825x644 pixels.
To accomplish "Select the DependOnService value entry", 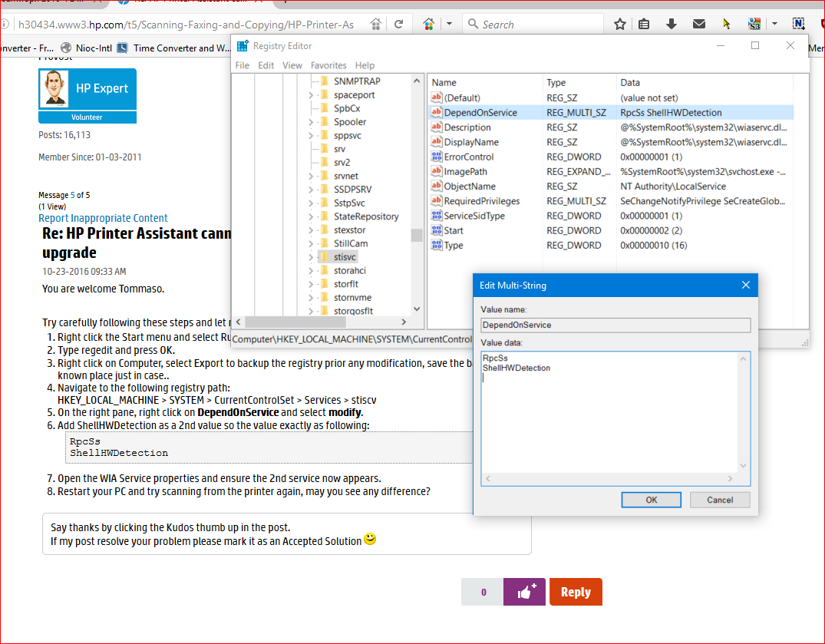I will click(x=480, y=113).
